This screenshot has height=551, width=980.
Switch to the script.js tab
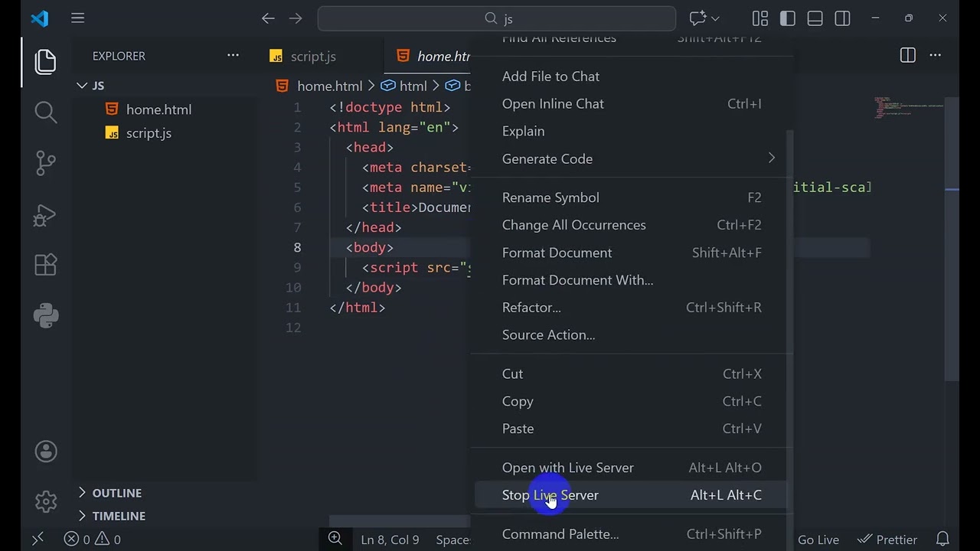[313, 56]
